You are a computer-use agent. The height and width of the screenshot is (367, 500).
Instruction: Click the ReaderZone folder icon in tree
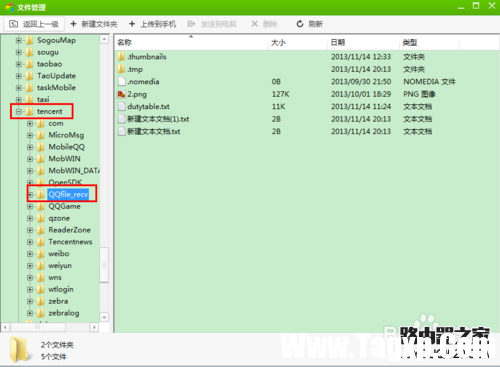pyautogui.click(x=41, y=230)
